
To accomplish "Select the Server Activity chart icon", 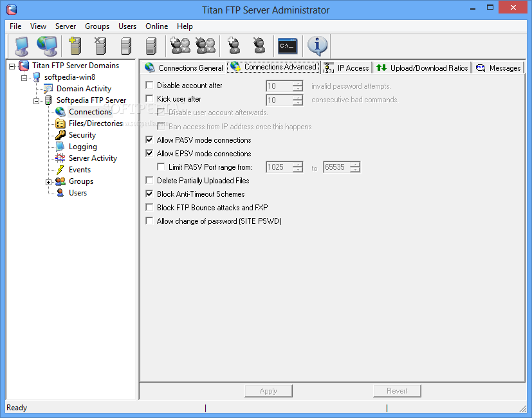I will [60, 158].
